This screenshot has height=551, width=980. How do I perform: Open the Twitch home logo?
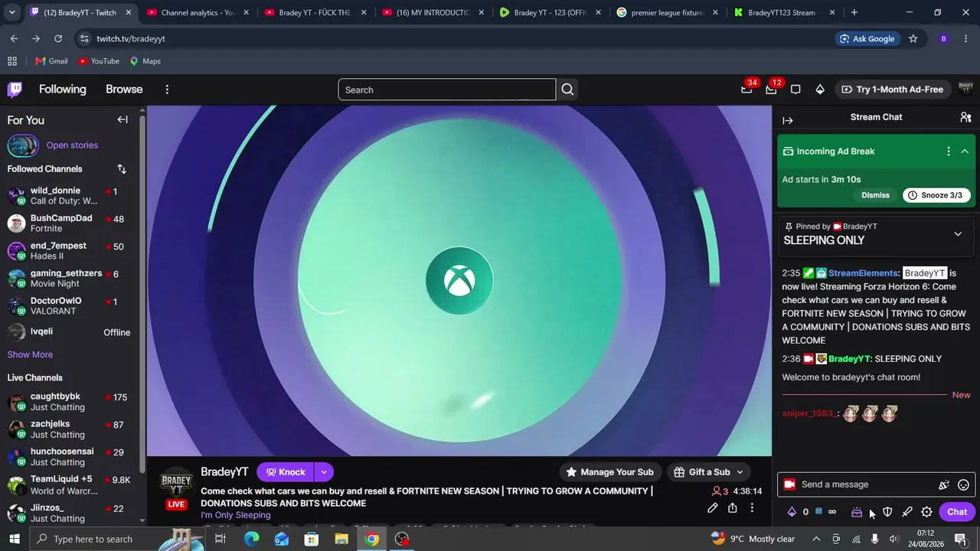(15, 90)
